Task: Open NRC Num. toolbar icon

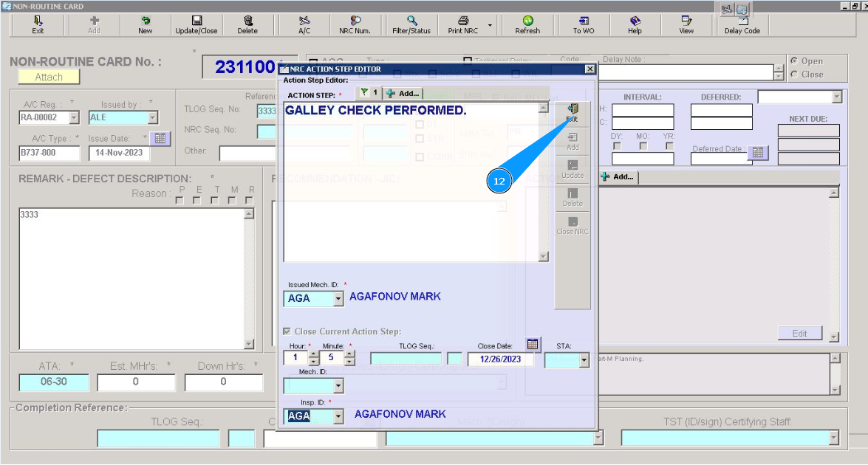Action: (355, 25)
